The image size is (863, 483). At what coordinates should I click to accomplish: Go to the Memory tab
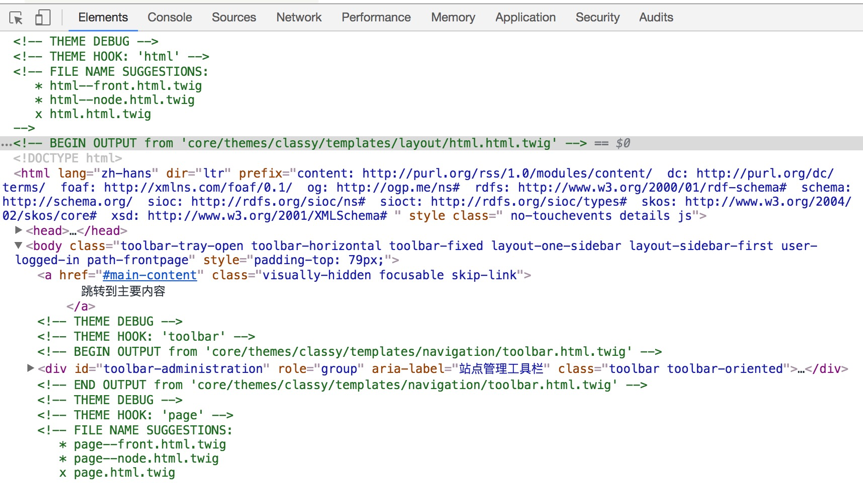(453, 17)
